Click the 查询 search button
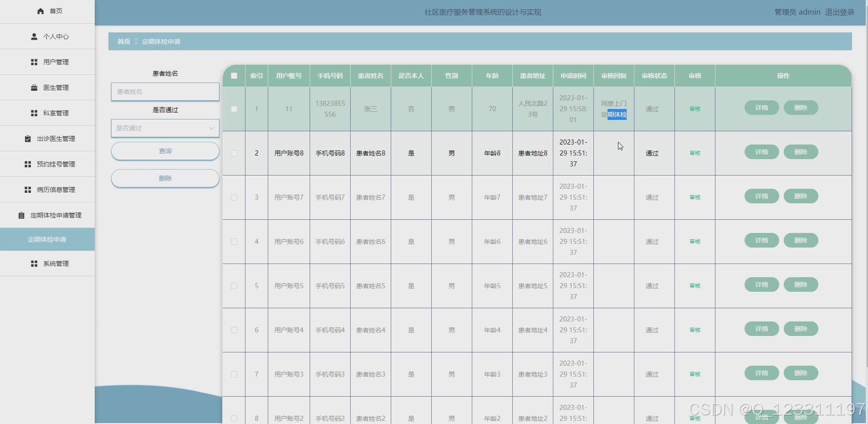Image resolution: width=868 pixels, height=424 pixels. click(165, 151)
